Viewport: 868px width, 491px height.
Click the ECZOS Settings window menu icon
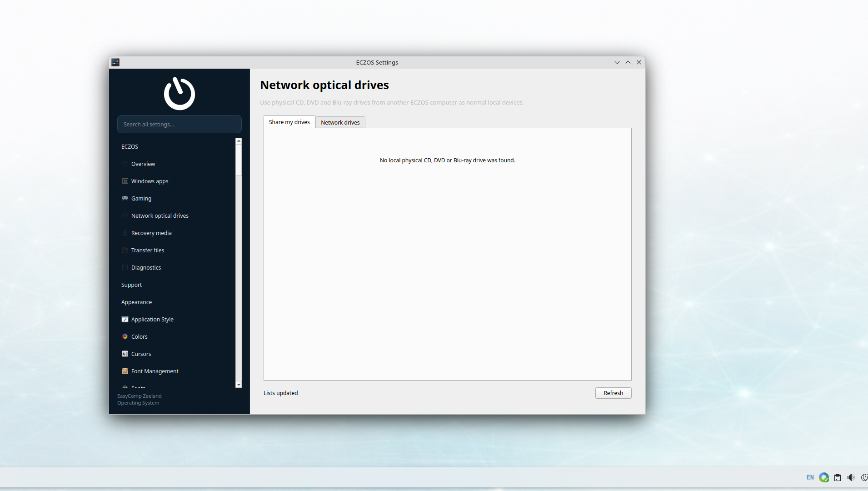[x=115, y=62]
